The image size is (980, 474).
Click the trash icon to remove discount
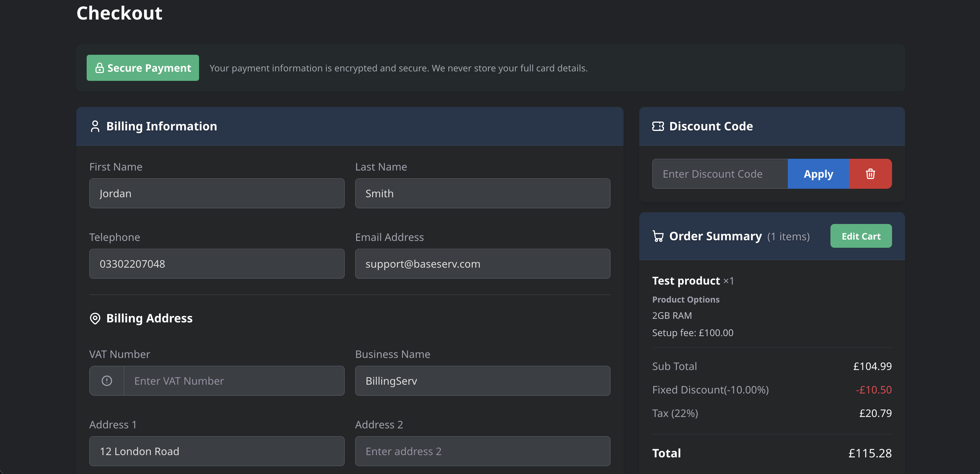870,174
